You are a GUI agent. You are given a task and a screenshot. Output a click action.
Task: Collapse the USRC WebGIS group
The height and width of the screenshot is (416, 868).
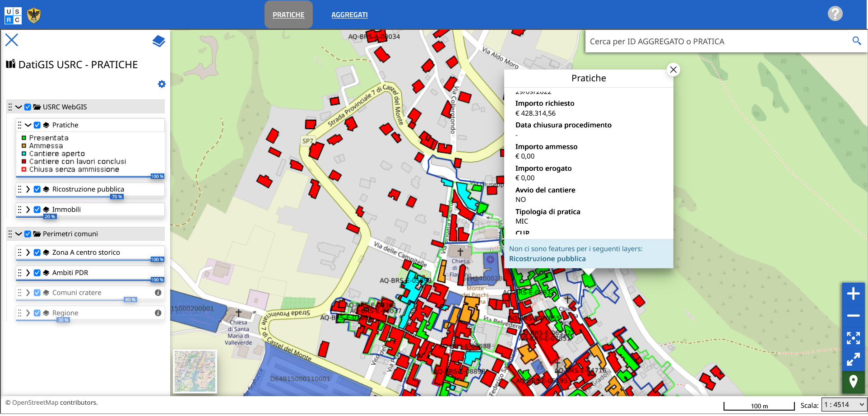coord(19,107)
